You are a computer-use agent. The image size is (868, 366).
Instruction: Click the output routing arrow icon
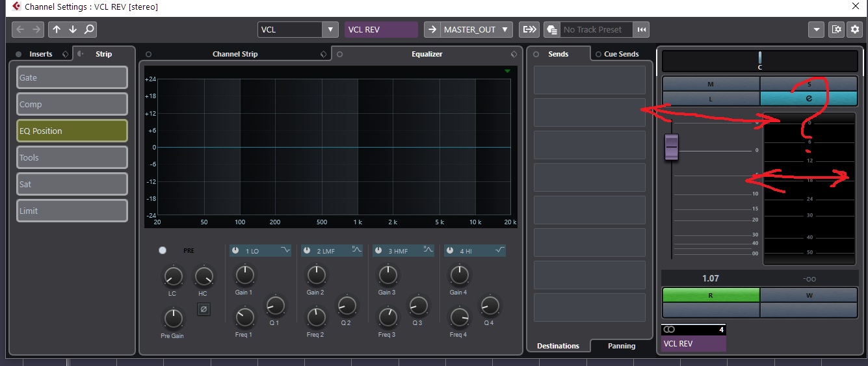point(432,29)
